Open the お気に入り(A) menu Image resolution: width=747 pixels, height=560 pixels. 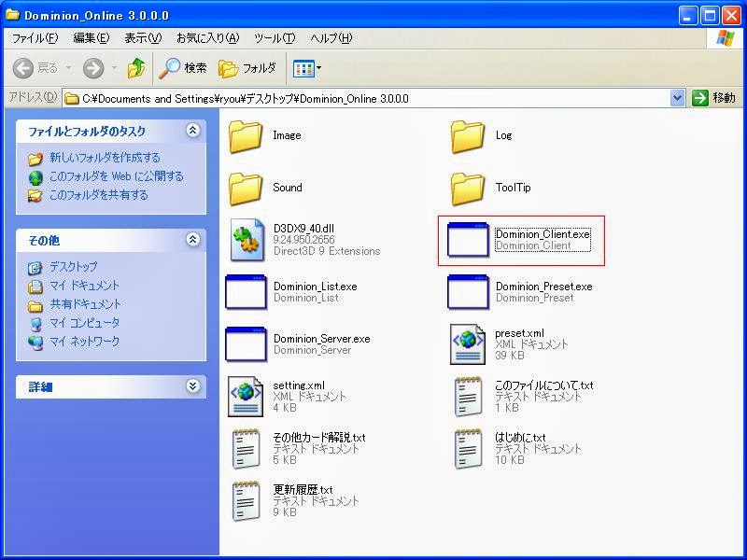click(207, 38)
